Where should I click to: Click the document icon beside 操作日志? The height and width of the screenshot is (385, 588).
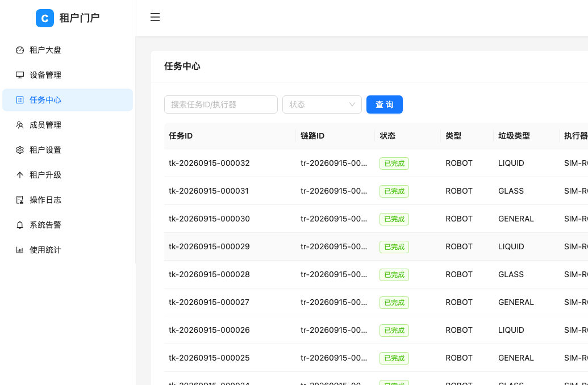(20, 200)
